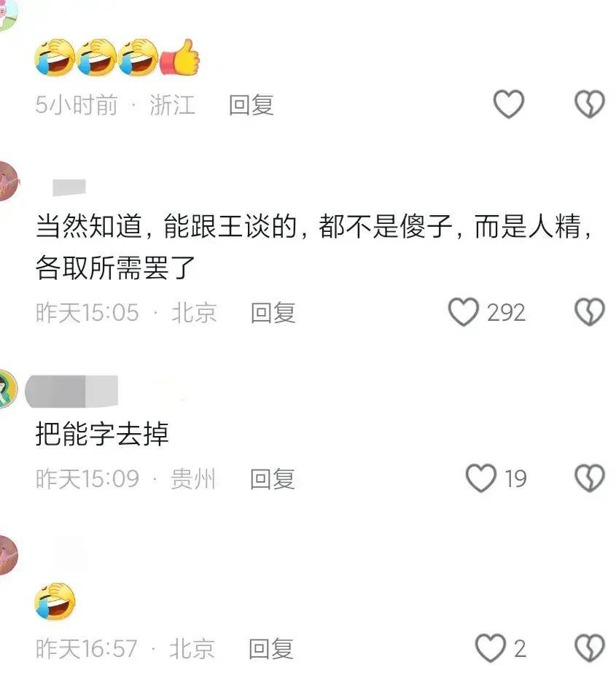Tap broken heart on Guizhou comment
Screen dimensions: 616x692
[590, 478]
